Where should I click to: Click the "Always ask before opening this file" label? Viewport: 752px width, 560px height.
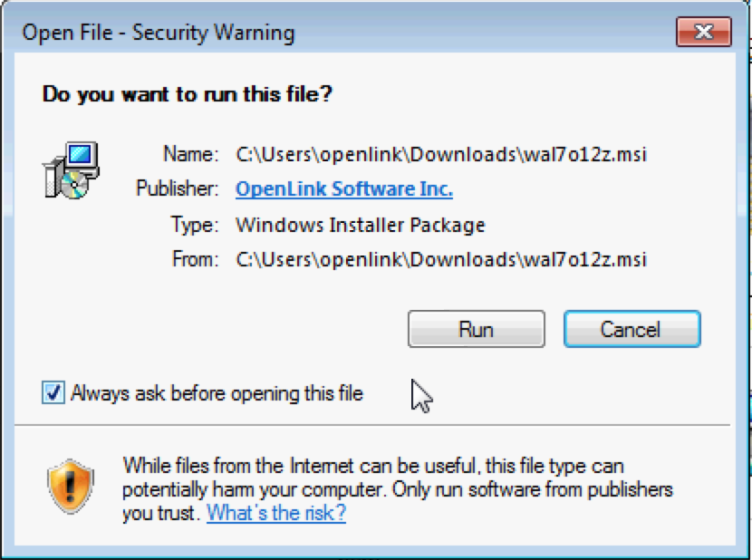217,393
